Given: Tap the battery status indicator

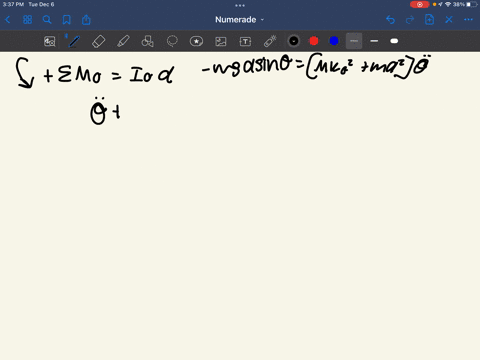Looking at the screenshot, I should click(x=472, y=4).
